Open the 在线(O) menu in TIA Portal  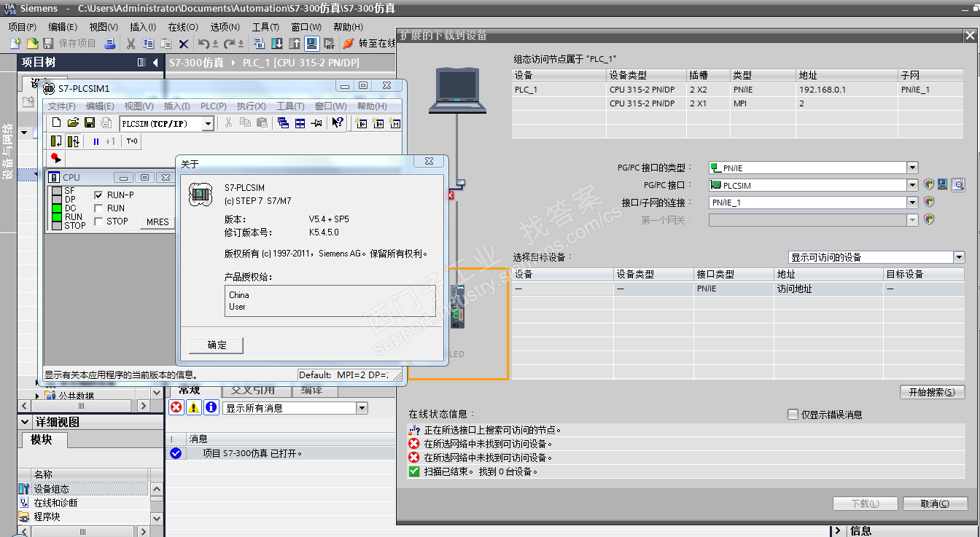pos(183,27)
